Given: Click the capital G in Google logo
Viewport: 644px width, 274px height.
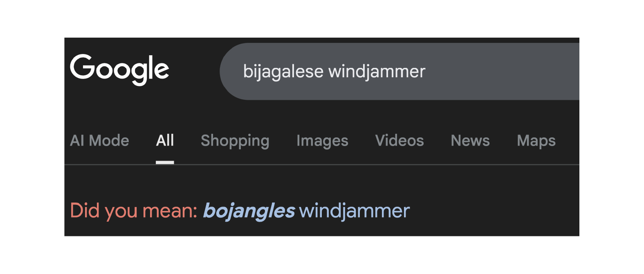Looking at the screenshot, I should pos(82,67).
